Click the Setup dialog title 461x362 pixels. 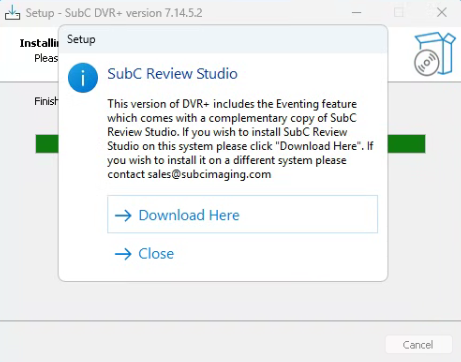click(x=81, y=39)
